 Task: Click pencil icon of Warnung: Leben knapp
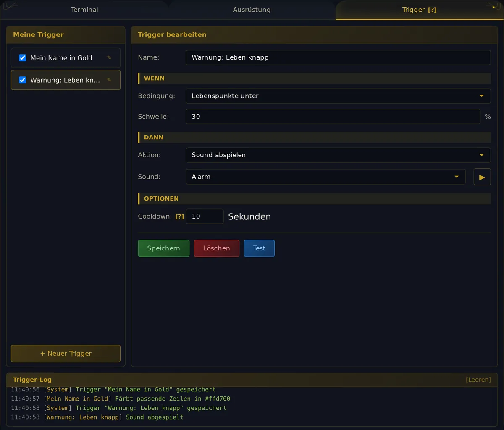pyautogui.click(x=109, y=80)
